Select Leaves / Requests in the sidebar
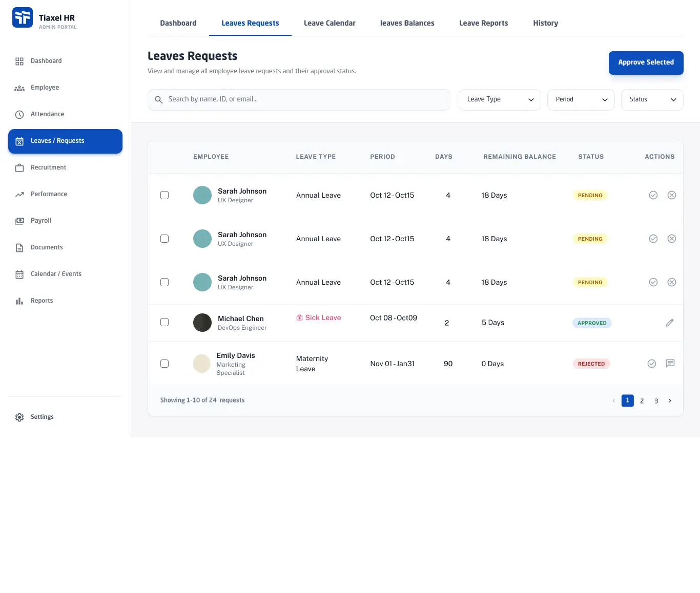700x593 pixels. coord(65,141)
